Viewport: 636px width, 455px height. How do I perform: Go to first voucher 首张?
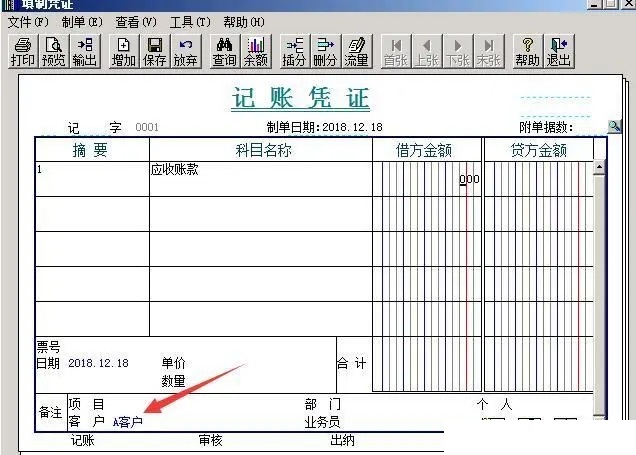(395, 52)
